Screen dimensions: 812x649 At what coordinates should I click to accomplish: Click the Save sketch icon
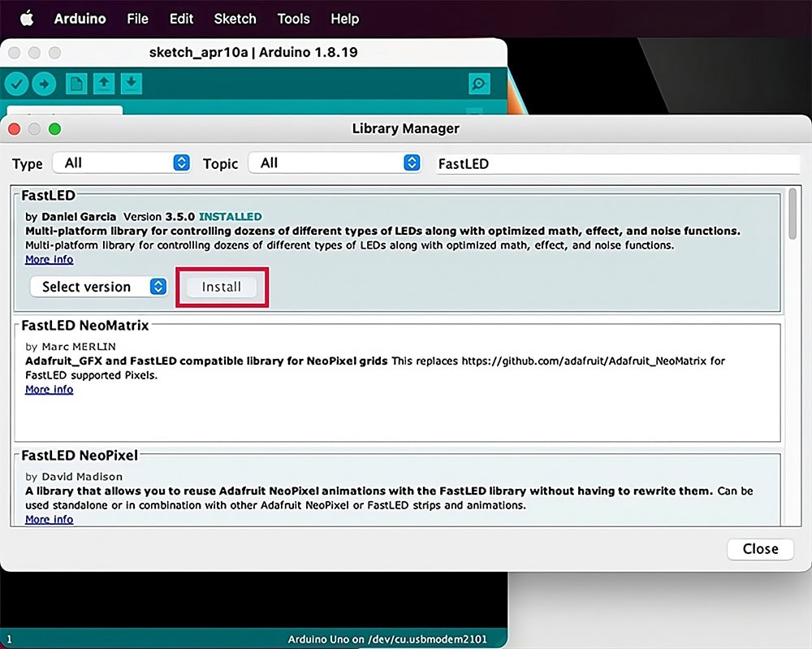(131, 83)
